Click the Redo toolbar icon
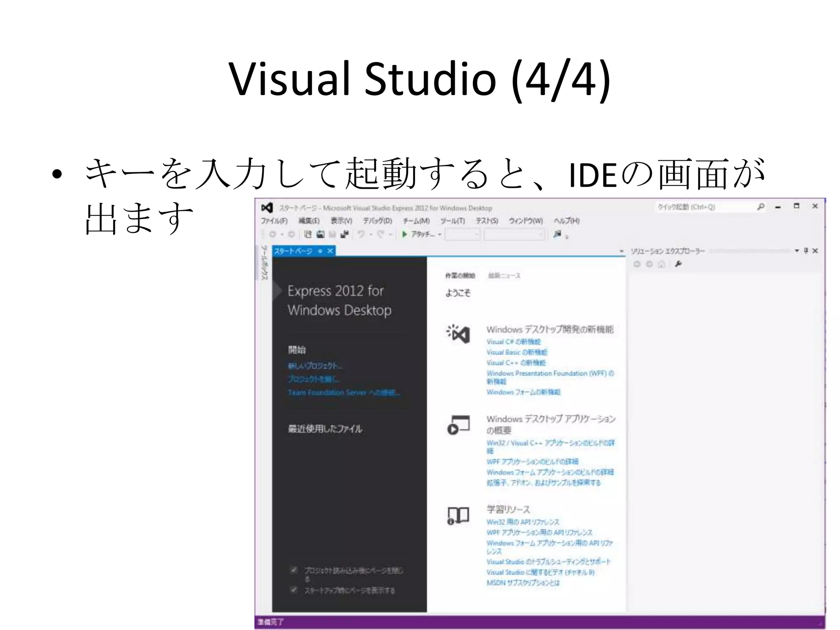 pos(381,234)
